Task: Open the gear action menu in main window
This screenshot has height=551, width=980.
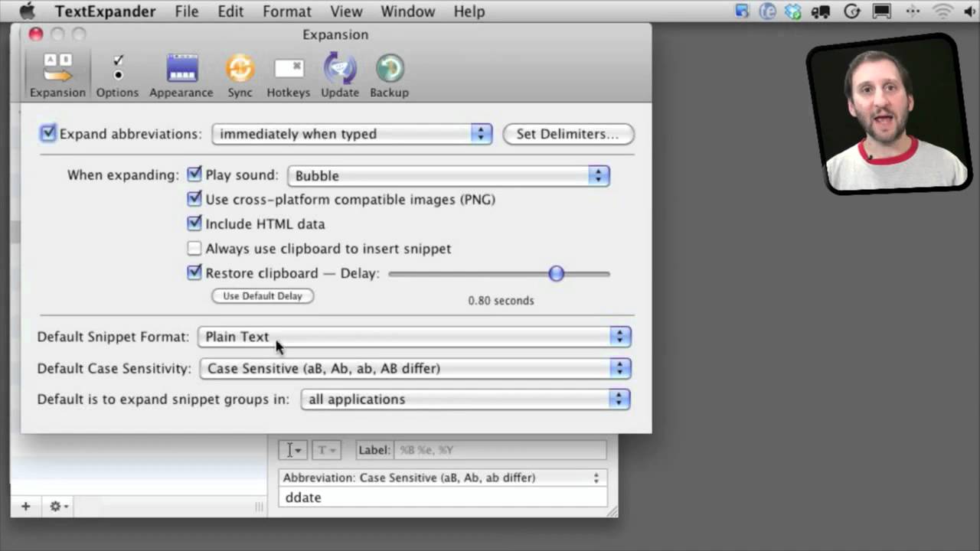Action: [58, 506]
